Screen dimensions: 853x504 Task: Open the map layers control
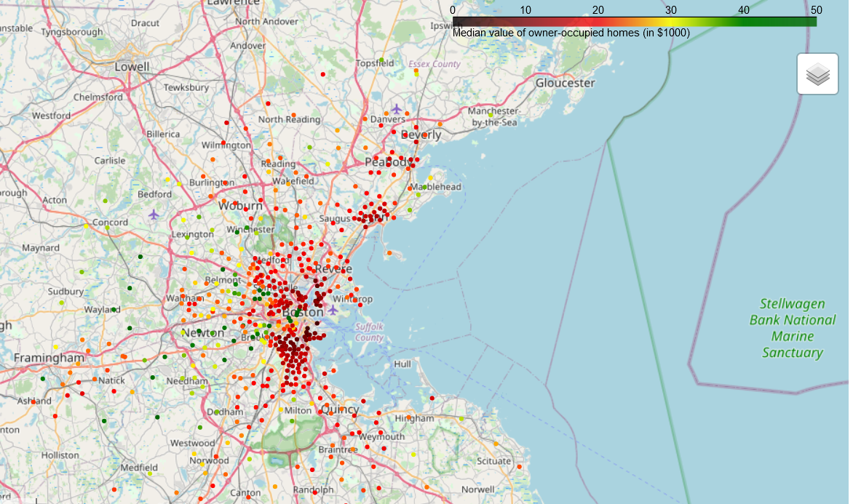pyautogui.click(x=817, y=74)
